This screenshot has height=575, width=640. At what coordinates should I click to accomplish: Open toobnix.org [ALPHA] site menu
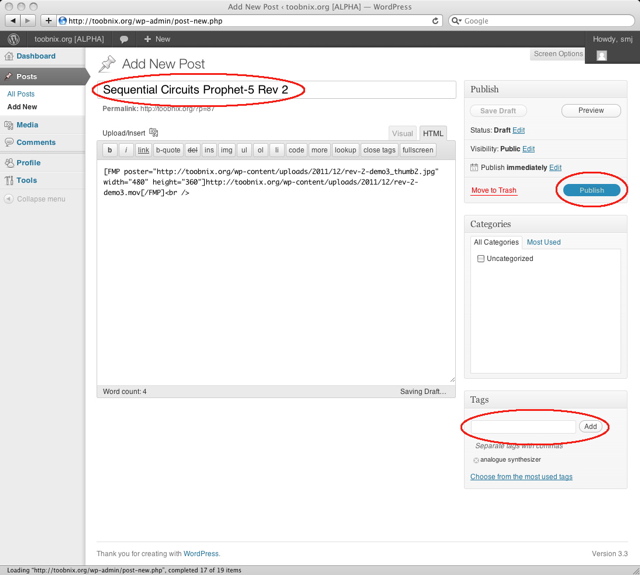(69, 39)
